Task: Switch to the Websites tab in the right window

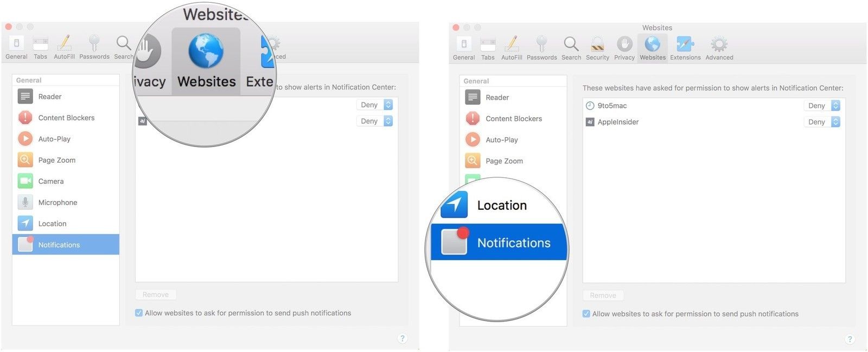Action: 652,48
